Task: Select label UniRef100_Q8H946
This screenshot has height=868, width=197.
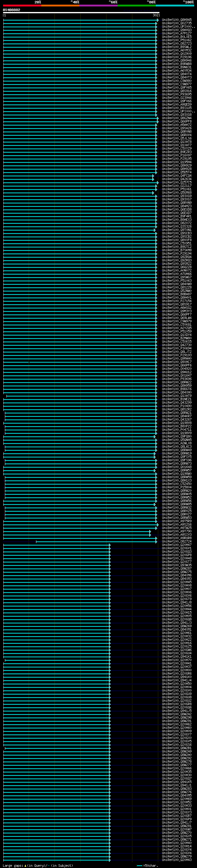Action: [177, 60]
